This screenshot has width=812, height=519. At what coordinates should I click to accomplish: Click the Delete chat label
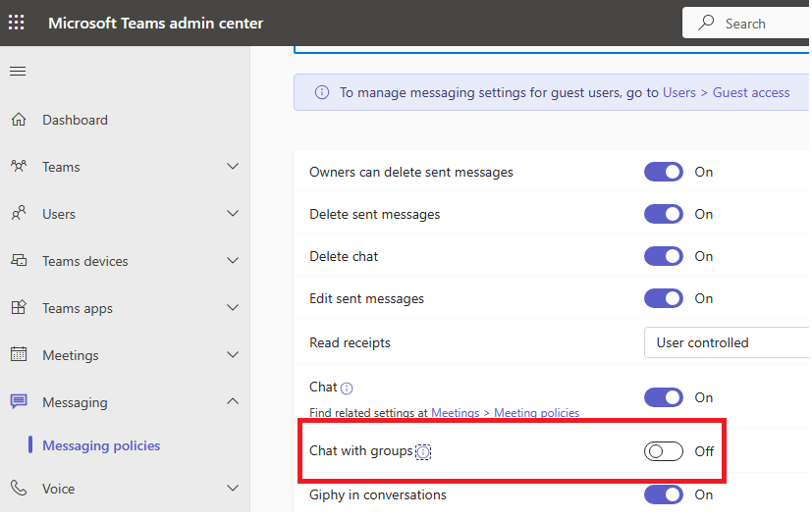click(344, 257)
